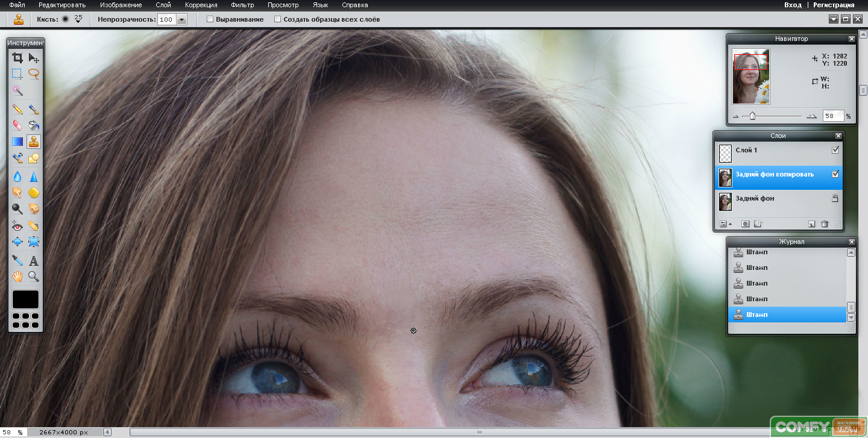The height and width of the screenshot is (438, 868).
Task: Open the Изображение menu
Action: (121, 5)
